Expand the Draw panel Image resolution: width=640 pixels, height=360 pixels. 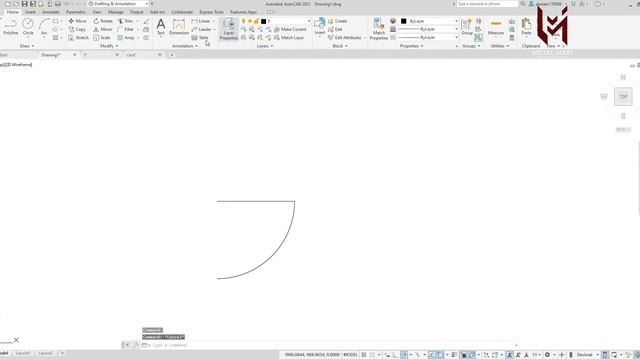pos(27,46)
